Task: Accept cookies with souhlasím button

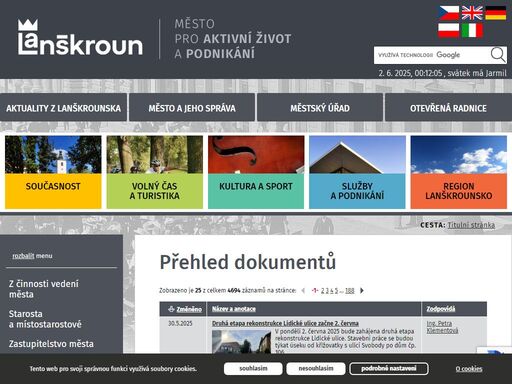Action: pos(253,369)
